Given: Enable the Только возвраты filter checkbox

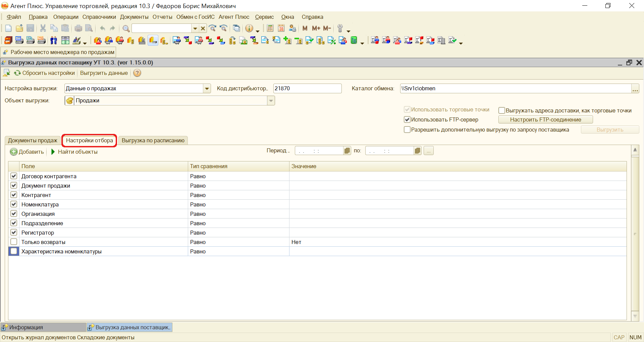Looking at the screenshot, I should click(14, 242).
